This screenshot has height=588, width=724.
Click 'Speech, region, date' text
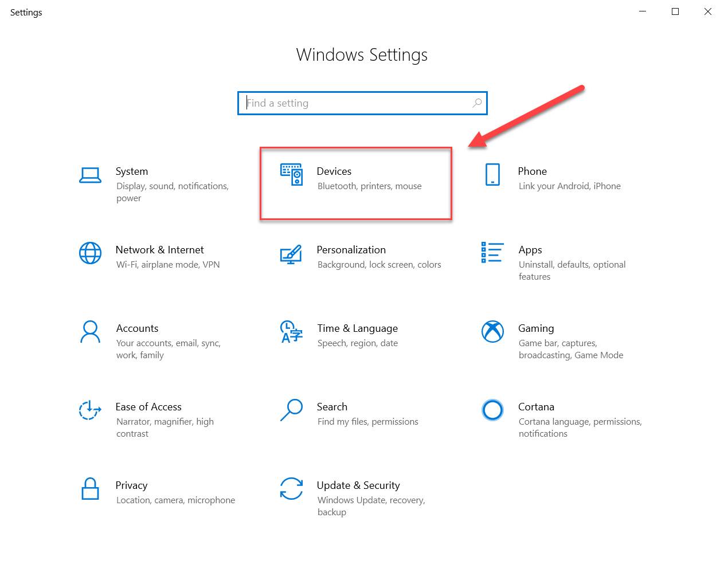pyautogui.click(x=358, y=343)
